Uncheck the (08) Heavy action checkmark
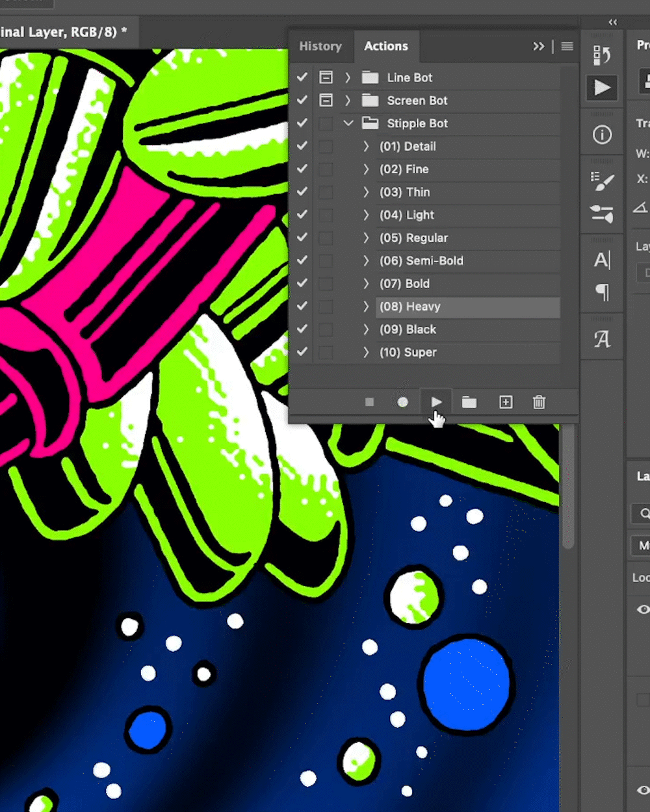 302,306
